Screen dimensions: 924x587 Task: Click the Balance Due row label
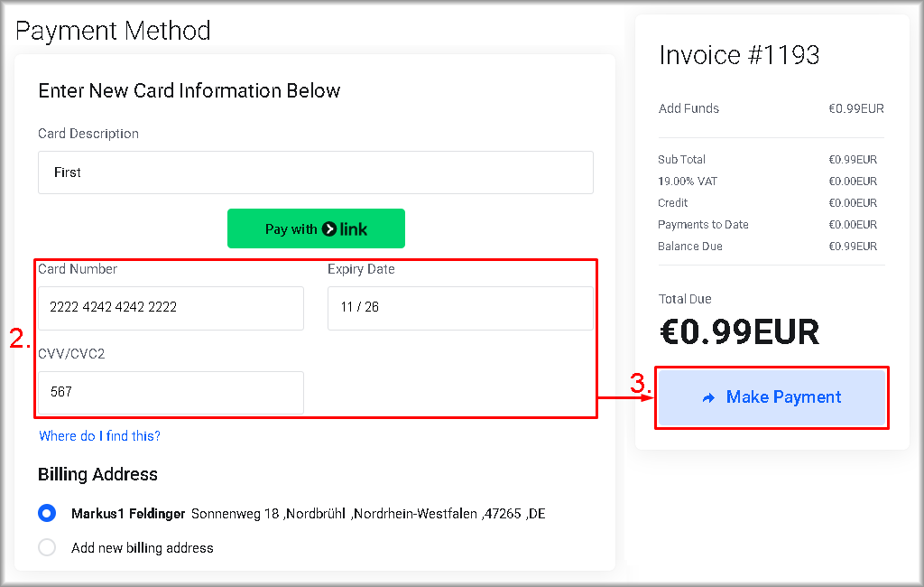coord(689,247)
